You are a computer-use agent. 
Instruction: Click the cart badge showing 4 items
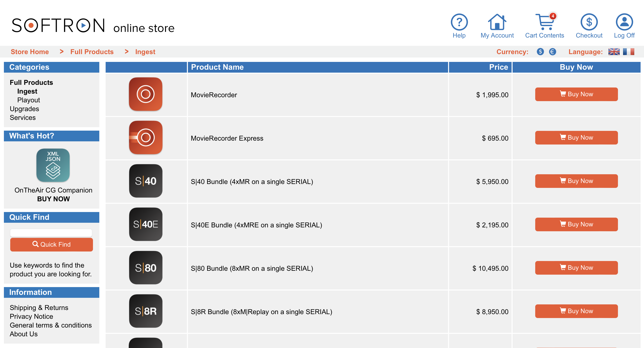553,16
